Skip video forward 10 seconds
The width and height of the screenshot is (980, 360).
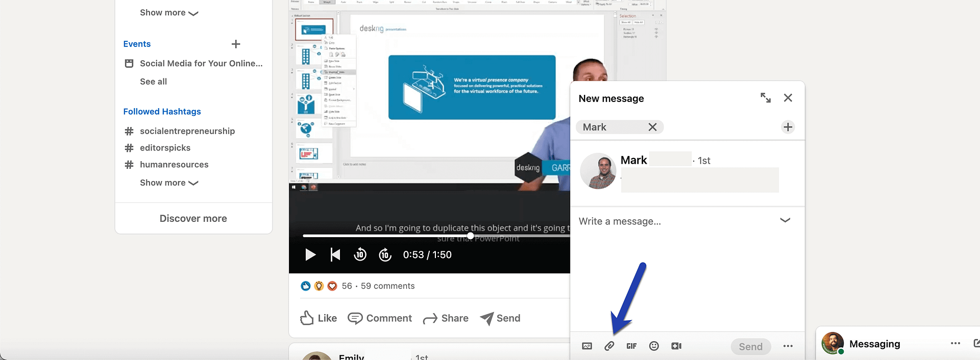click(385, 254)
